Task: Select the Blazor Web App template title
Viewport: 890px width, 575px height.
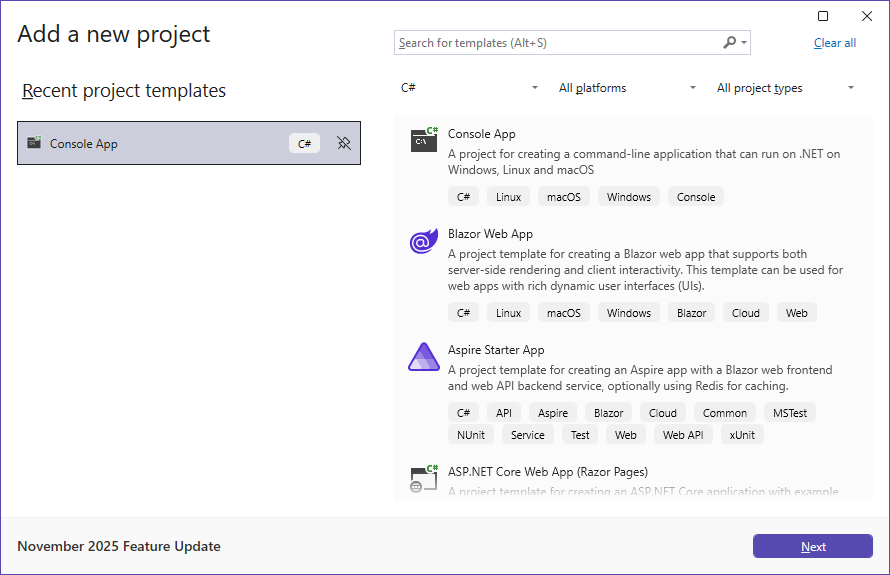Action: point(490,234)
